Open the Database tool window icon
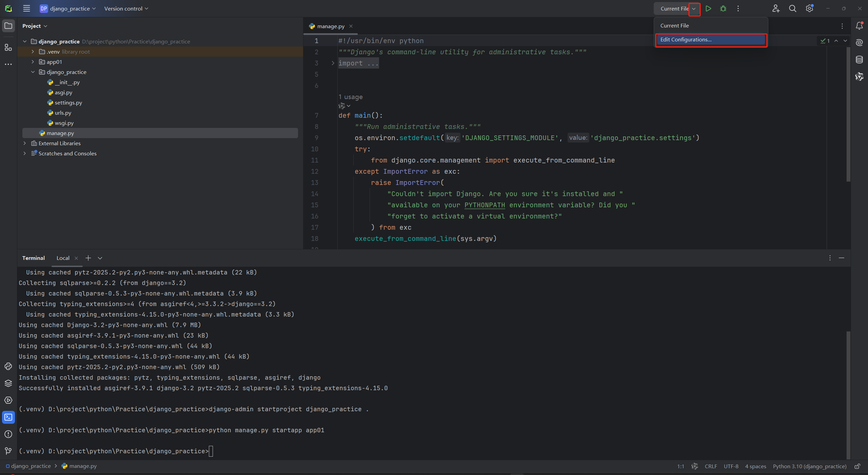Viewport: 868px width, 475px height. point(859,60)
